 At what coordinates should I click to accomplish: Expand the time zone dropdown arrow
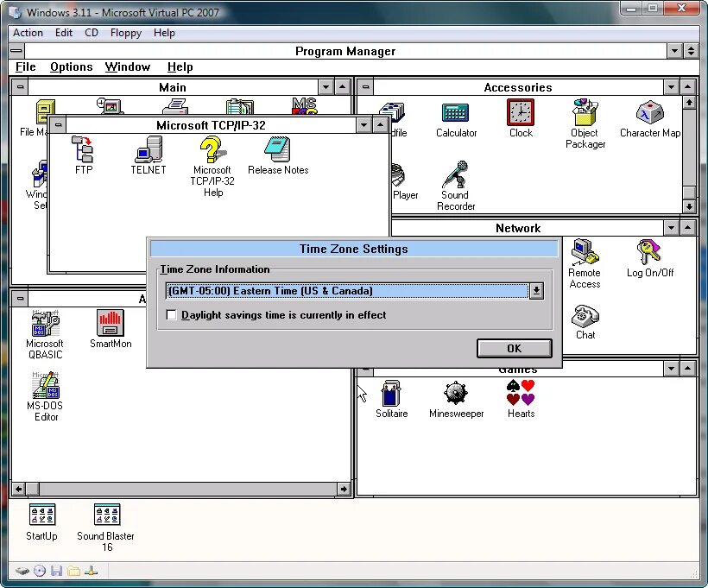pyautogui.click(x=536, y=291)
